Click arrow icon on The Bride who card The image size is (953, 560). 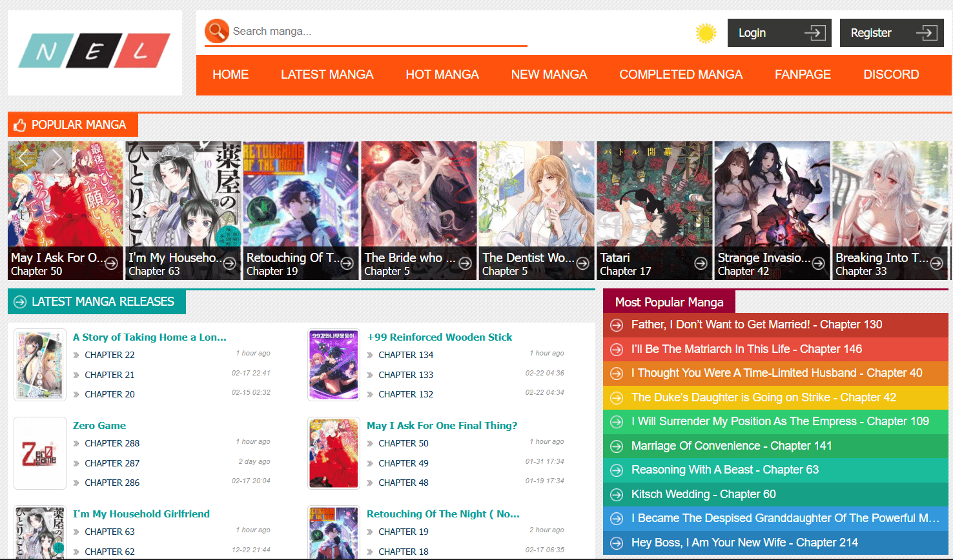465,263
